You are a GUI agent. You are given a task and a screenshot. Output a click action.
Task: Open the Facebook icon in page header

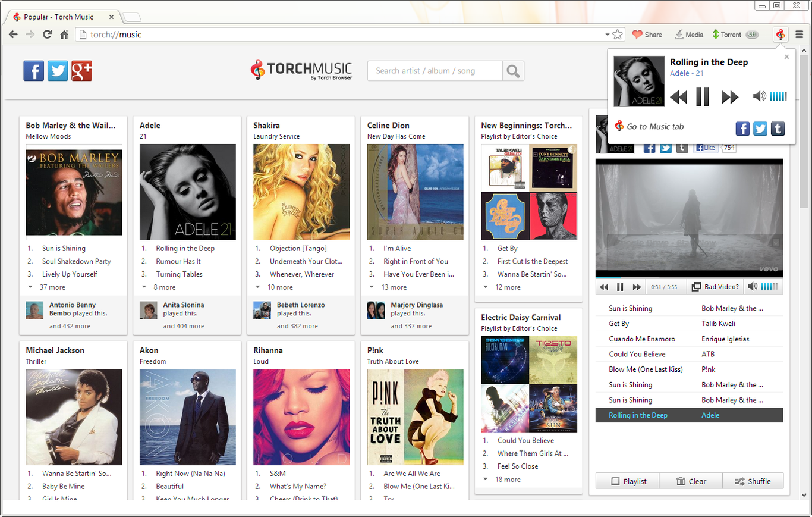34,71
